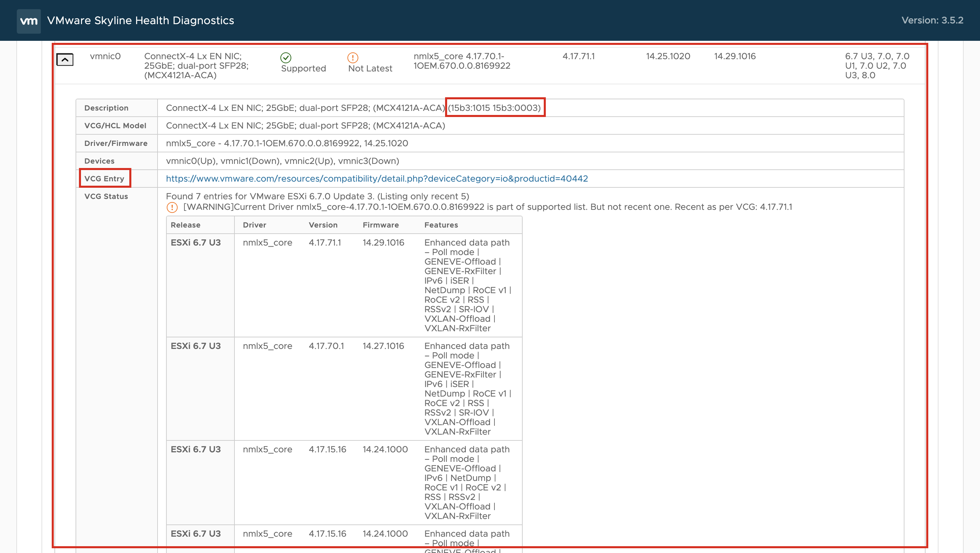Click the Devices label cell

[116, 161]
